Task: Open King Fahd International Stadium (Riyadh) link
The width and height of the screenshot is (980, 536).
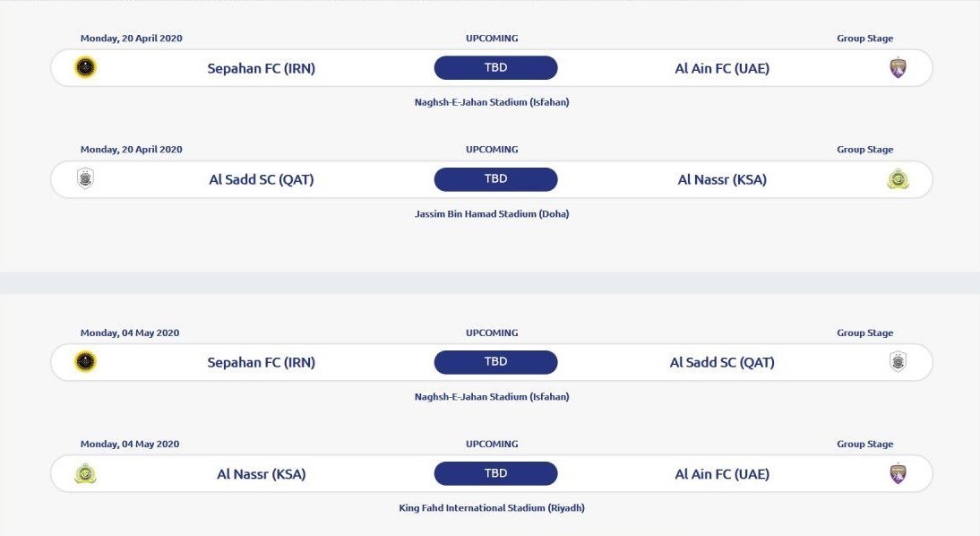Action: [x=492, y=508]
